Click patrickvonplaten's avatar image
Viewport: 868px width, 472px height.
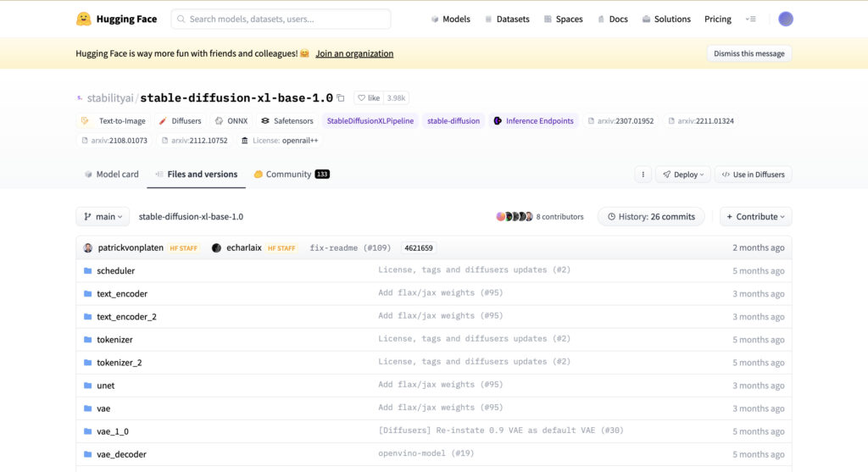click(x=88, y=248)
